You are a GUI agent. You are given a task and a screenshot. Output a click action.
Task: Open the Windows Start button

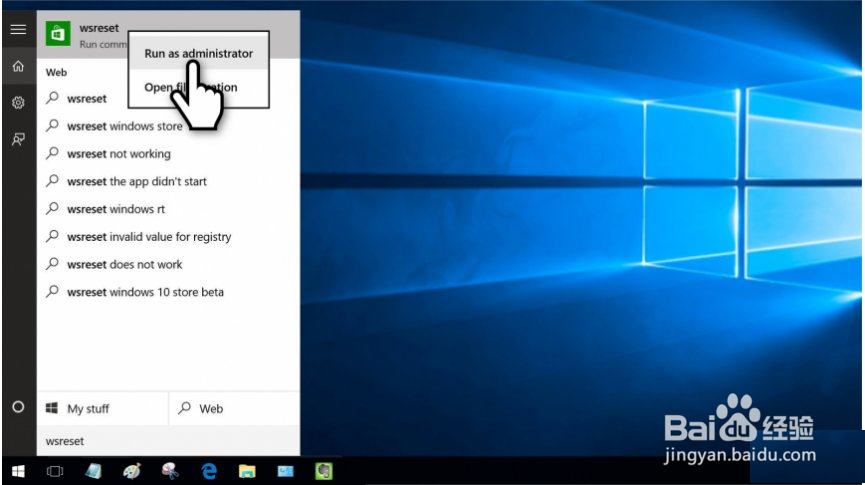tap(18, 471)
